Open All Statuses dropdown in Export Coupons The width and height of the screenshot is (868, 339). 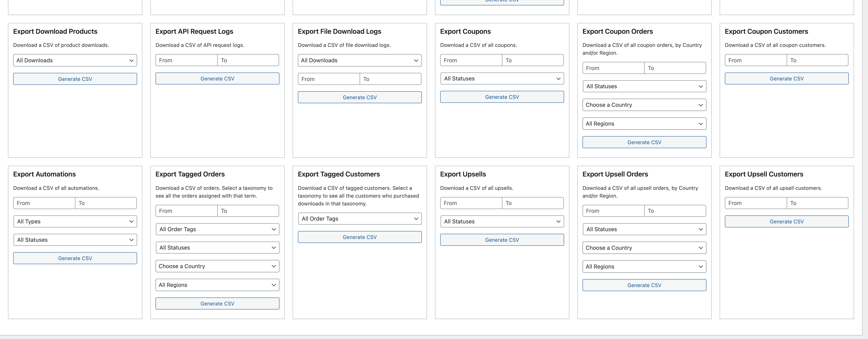point(502,78)
